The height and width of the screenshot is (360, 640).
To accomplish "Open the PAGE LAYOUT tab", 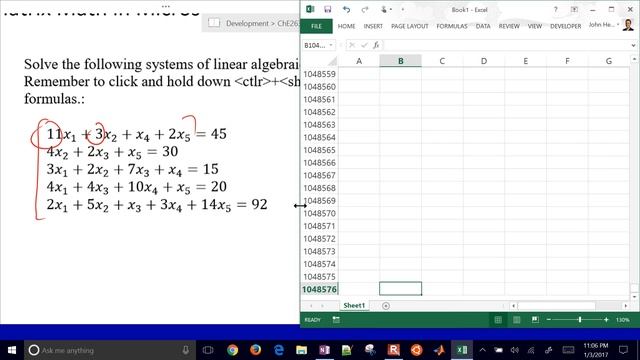I will 409,26.
